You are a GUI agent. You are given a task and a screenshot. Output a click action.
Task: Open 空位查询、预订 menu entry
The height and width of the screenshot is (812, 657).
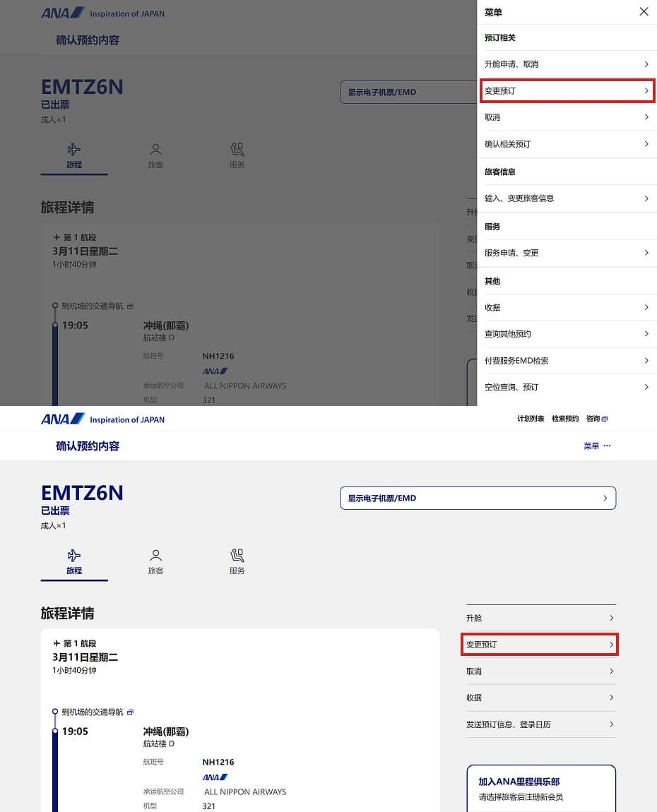(x=567, y=387)
